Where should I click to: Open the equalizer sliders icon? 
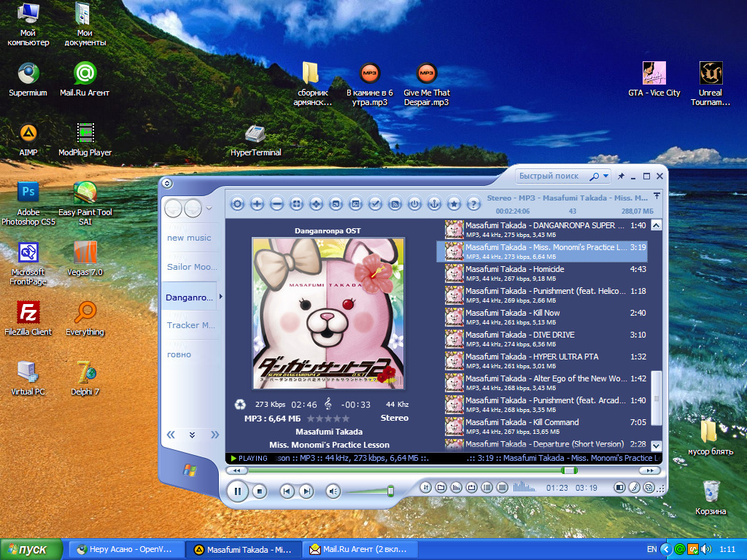[426, 487]
